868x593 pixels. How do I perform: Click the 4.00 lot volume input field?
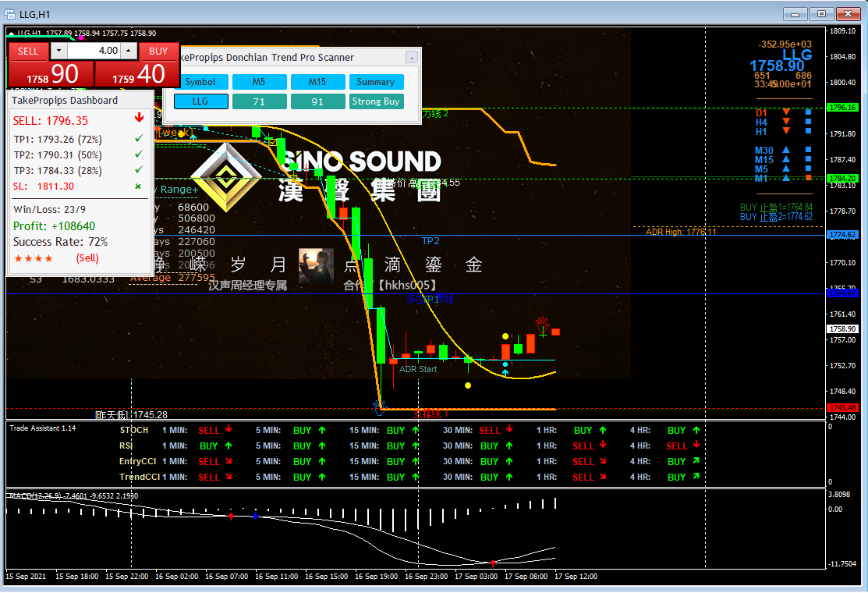94,51
